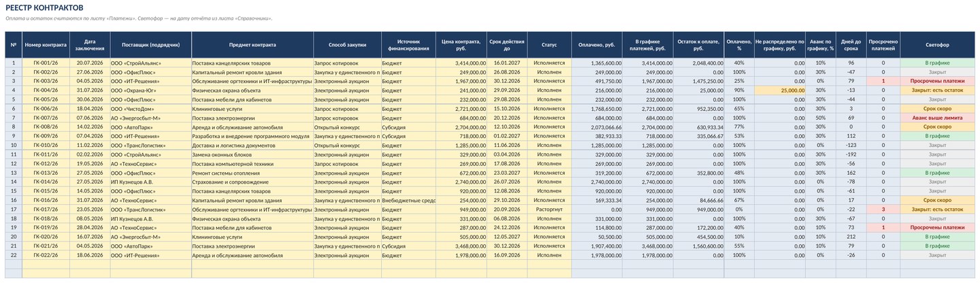Select the Дней до срока header
The image size is (980, 283).
tap(851, 45)
